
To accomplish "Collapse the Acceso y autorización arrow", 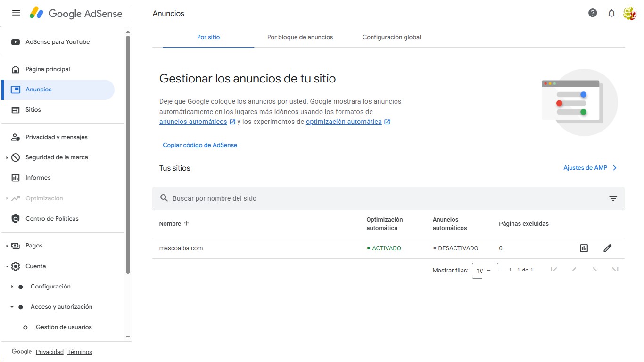I will [x=12, y=307].
